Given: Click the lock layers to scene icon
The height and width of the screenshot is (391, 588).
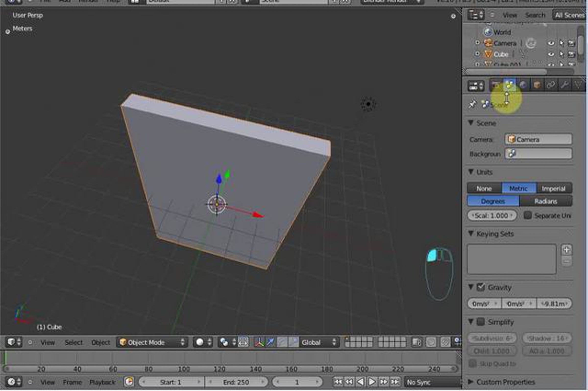Looking at the screenshot, I should [x=417, y=342].
